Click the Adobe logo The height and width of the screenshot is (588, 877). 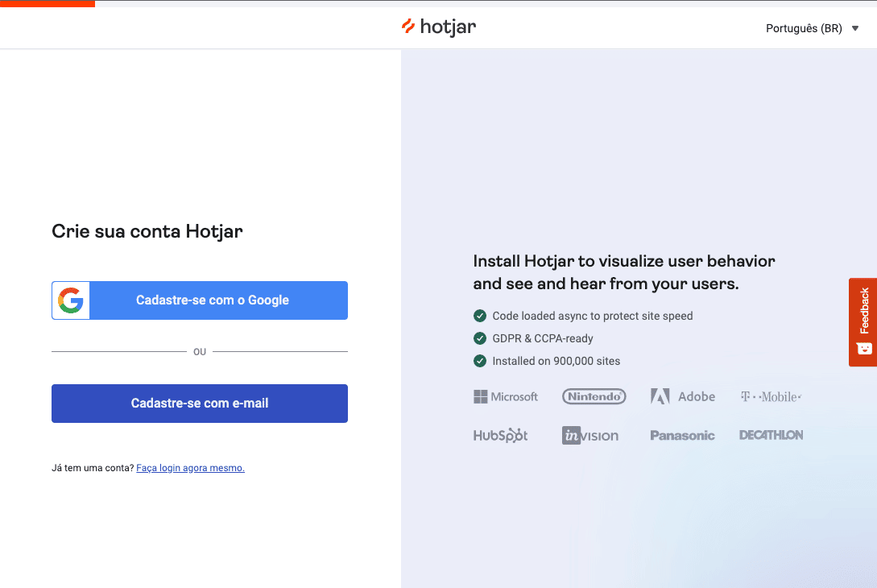tap(683, 396)
